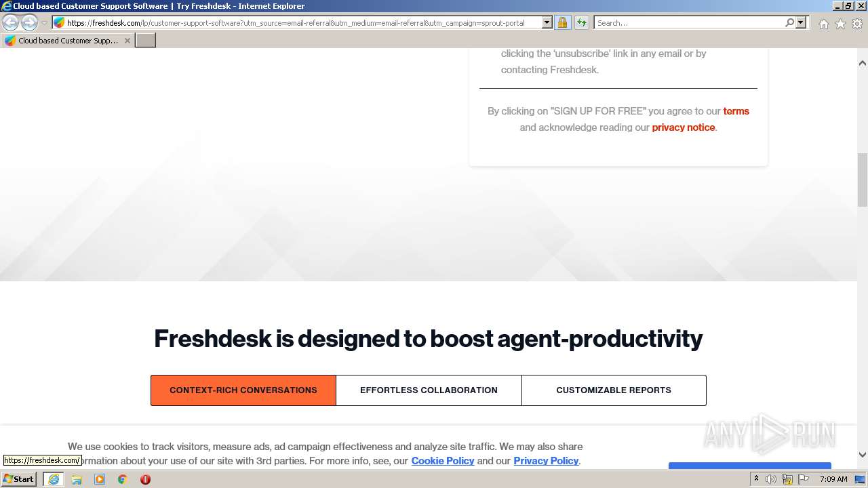The image size is (868, 488).
Task: Click the 7:09 AM system clock
Action: [x=833, y=479]
